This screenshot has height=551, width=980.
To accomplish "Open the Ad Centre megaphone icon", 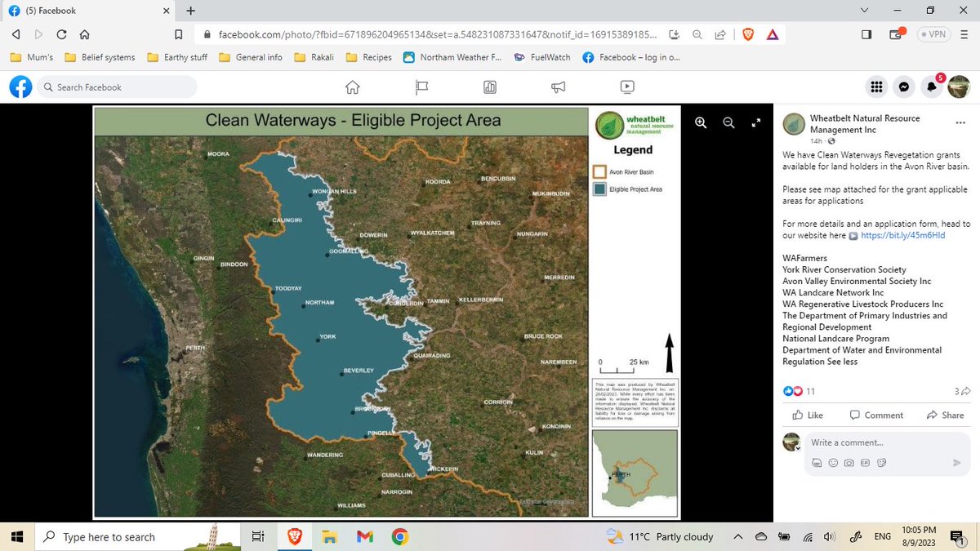I will pyautogui.click(x=559, y=87).
